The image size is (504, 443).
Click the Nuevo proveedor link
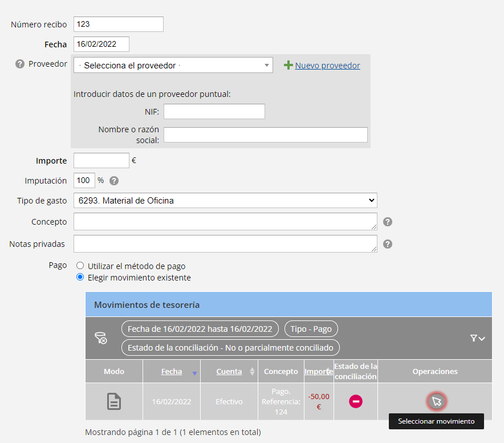(327, 65)
